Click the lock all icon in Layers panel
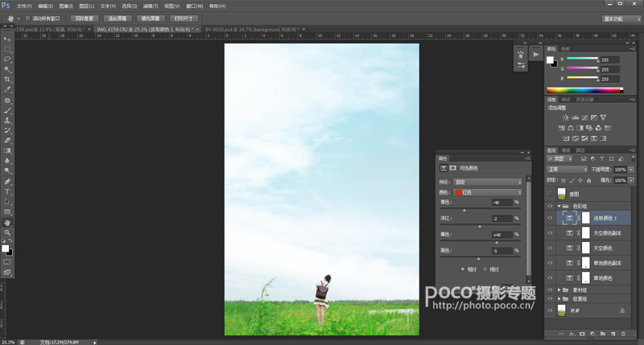This screenshot has height=345, width=644. click(588, 180)
